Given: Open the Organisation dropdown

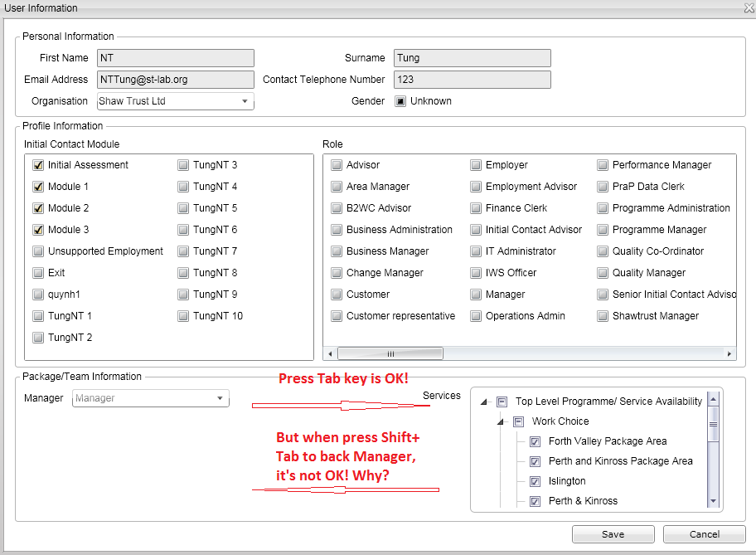Looking at the screenshot, I should (x=245, y=101).
